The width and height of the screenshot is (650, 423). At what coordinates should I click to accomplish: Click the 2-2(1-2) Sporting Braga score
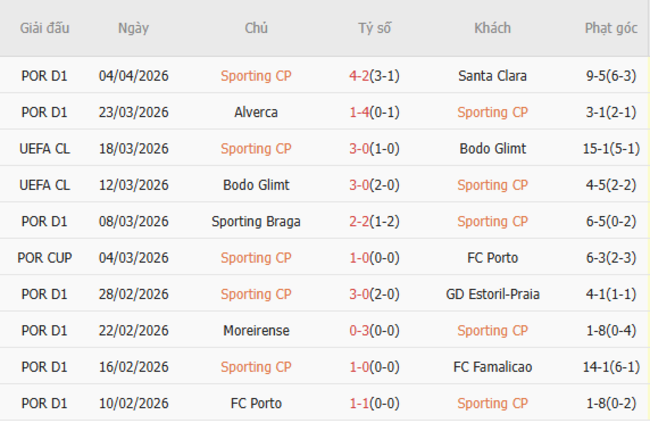pos(375,221)
